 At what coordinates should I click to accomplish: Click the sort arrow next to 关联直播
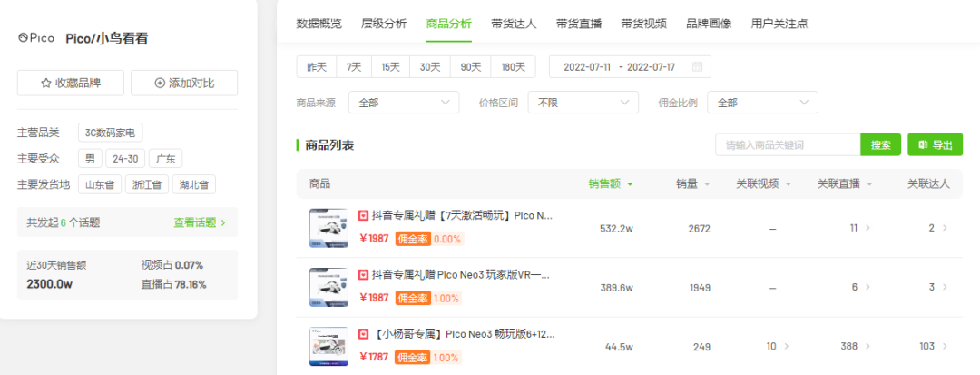[869, 184]
